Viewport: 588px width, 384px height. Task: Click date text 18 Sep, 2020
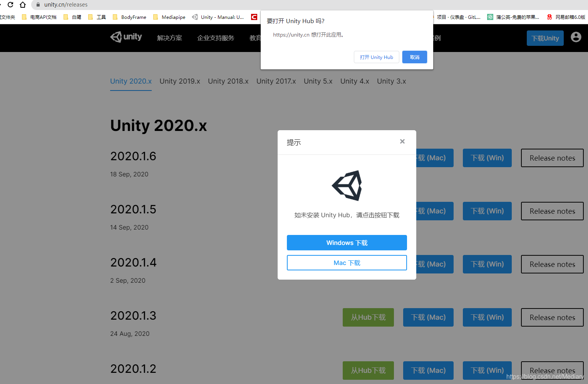[129, 174]
